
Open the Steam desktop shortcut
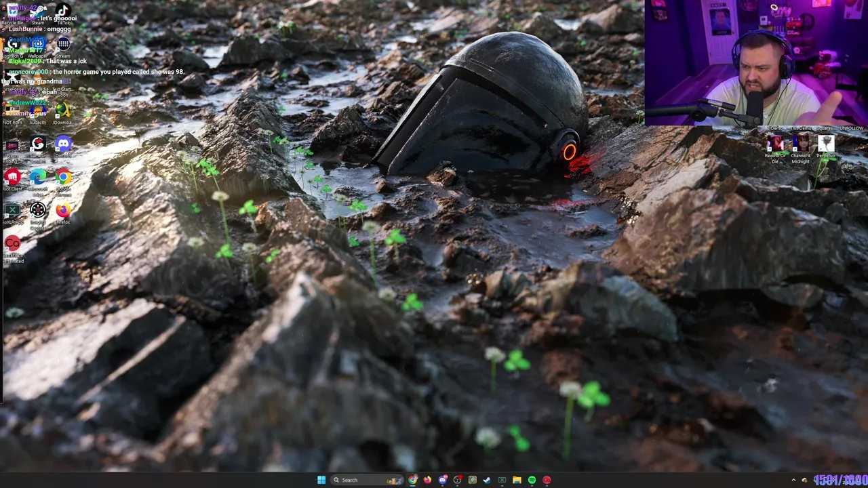point(38,14)
